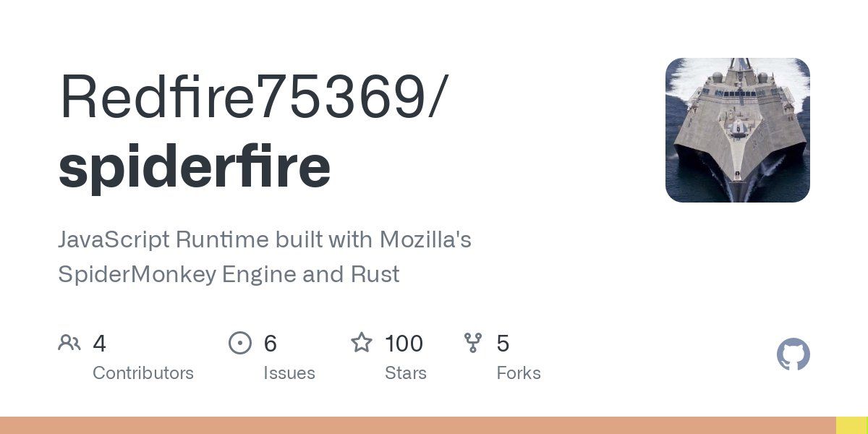
Task: Open the spiderfire repository title
Action: 195,166
